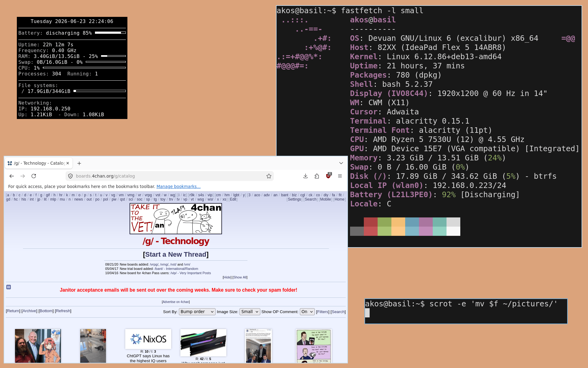This screenshot has width=588, height=368.
Task: List all tabs with the chevron button
Action: [341, 163]
